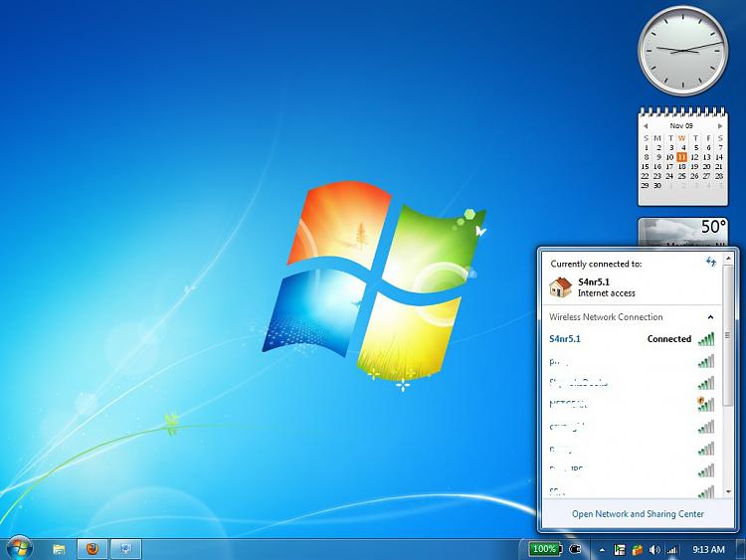
Task: Click the network list scrollbar up arrow
Action: click(728, 259)
